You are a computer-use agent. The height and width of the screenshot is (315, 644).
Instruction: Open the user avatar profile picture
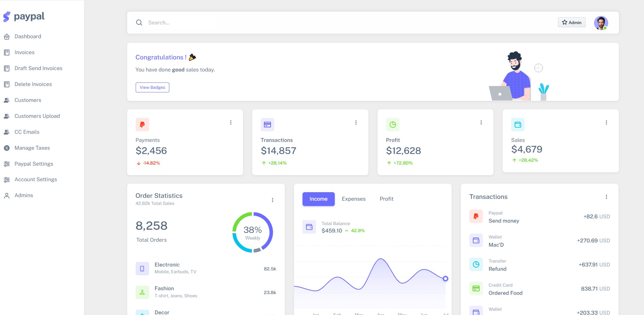(601, 23)
